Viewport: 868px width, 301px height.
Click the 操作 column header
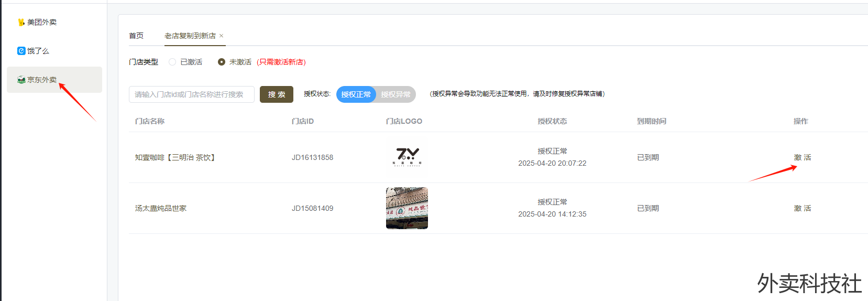point(800,121)
